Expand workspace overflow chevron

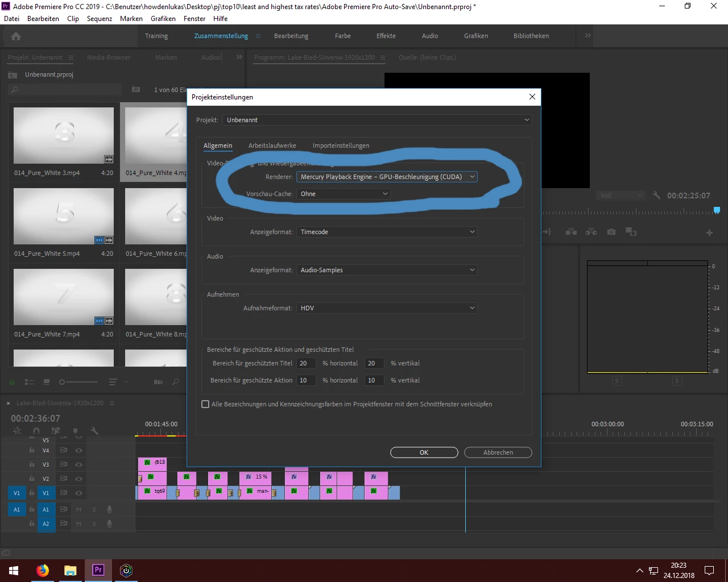click(588, 35)
